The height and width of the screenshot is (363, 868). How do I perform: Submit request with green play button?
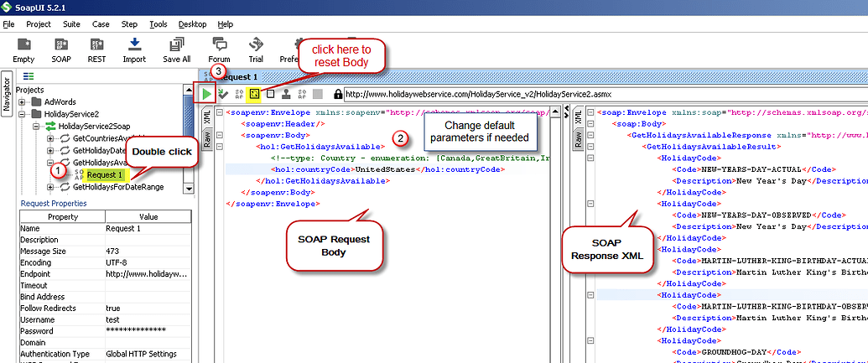pyautogui.click(x=205, y=94)
